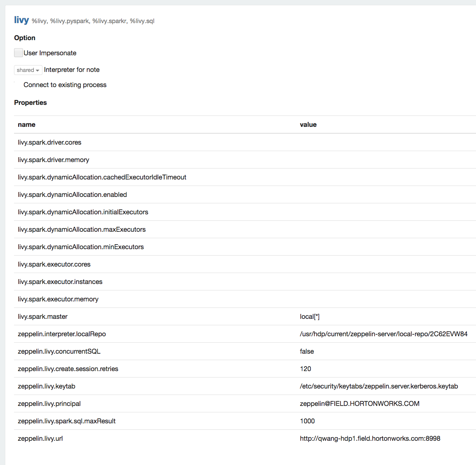The image size is (476, 465).
Task: Click the Option section heading
Action: point(25,38)
